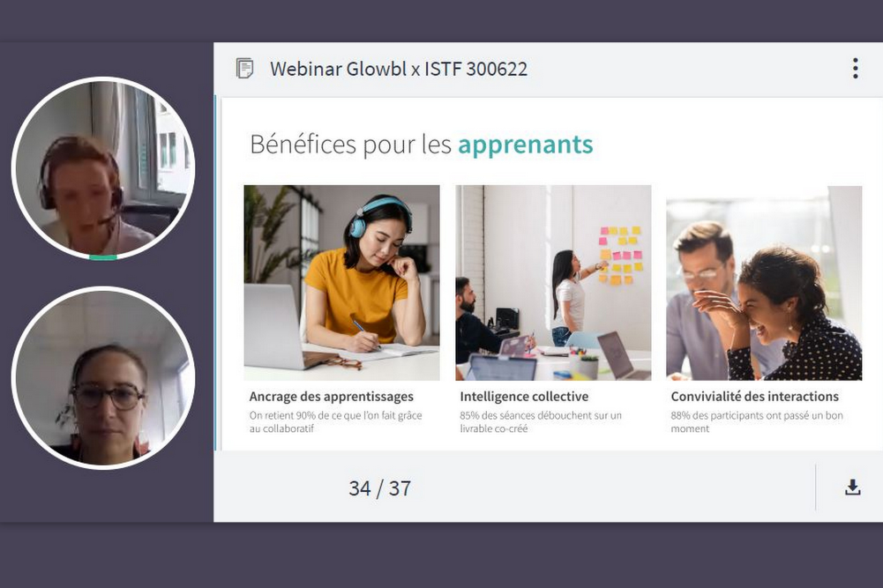Click the document icon beside webinar title
Image resolution: width=883 pixels, height=588 pixels.
pos(244,69)
